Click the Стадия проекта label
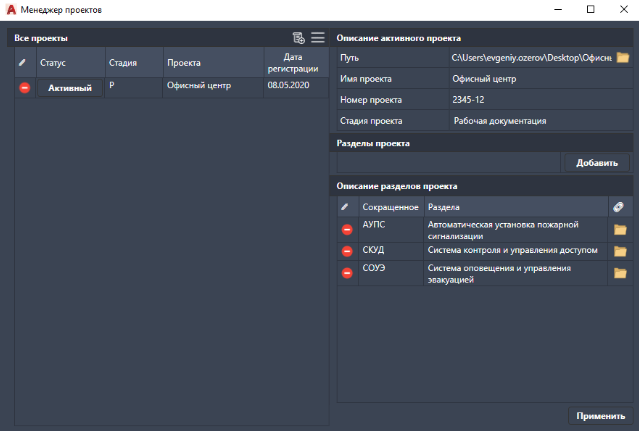The height and width of the screenshot is (431, 639). coord(371,121)
